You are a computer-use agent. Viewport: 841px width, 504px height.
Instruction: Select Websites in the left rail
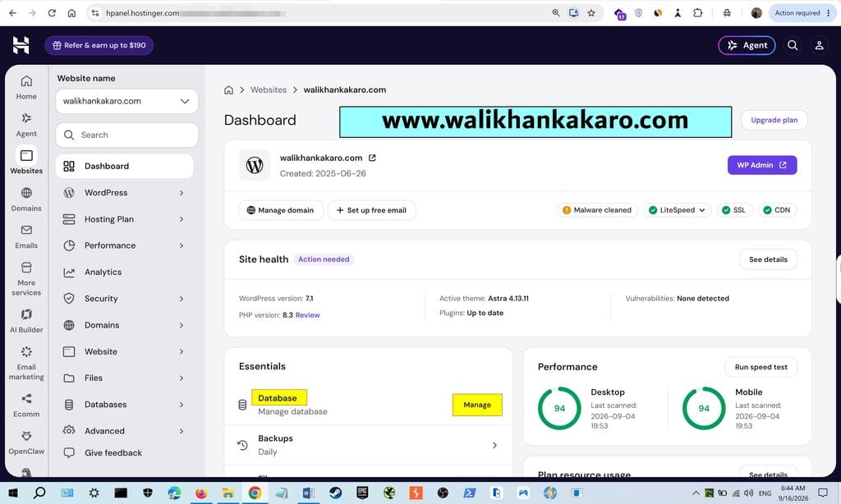(26, 162)
